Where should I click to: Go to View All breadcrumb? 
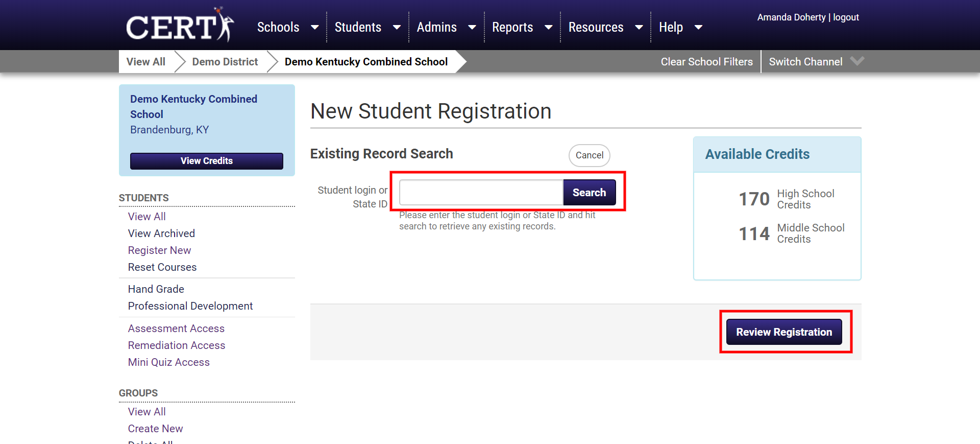coord(146,62)
